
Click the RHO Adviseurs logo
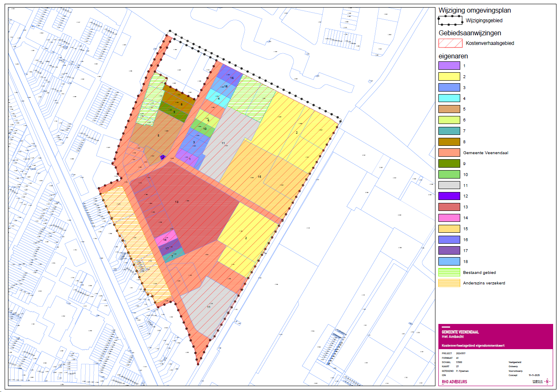tap(454, 381)
